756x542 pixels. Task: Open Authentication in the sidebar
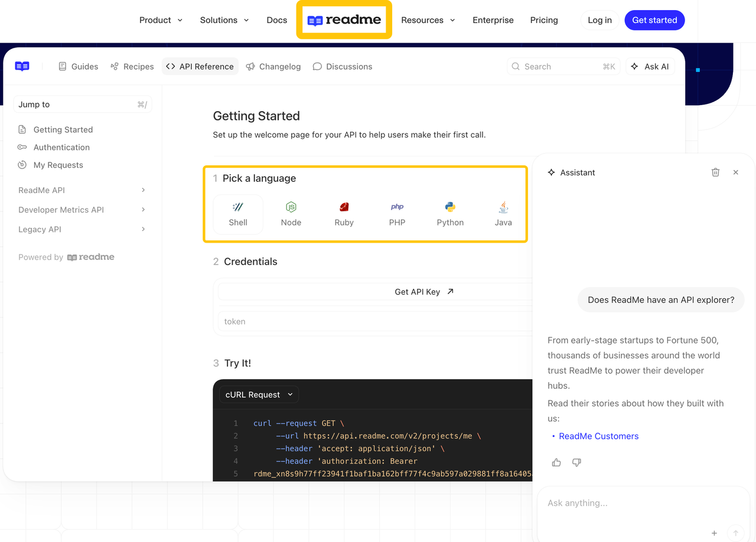[54, 147]
